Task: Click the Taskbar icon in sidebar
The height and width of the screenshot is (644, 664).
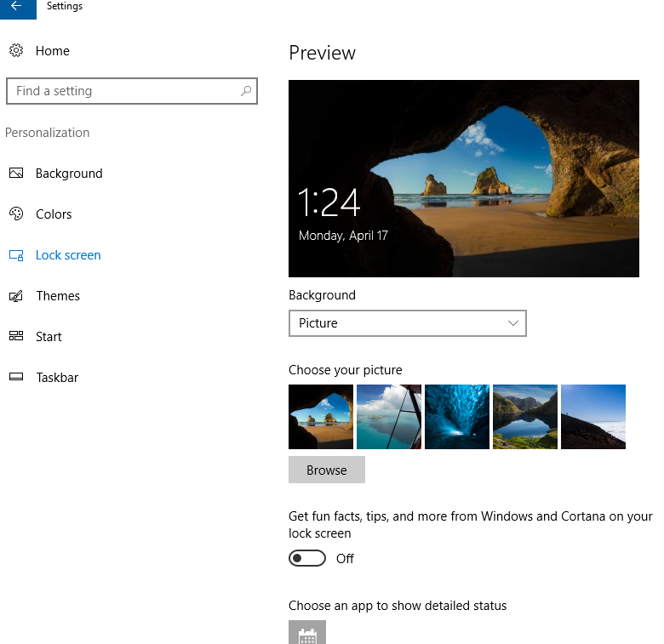Action: 16,378
